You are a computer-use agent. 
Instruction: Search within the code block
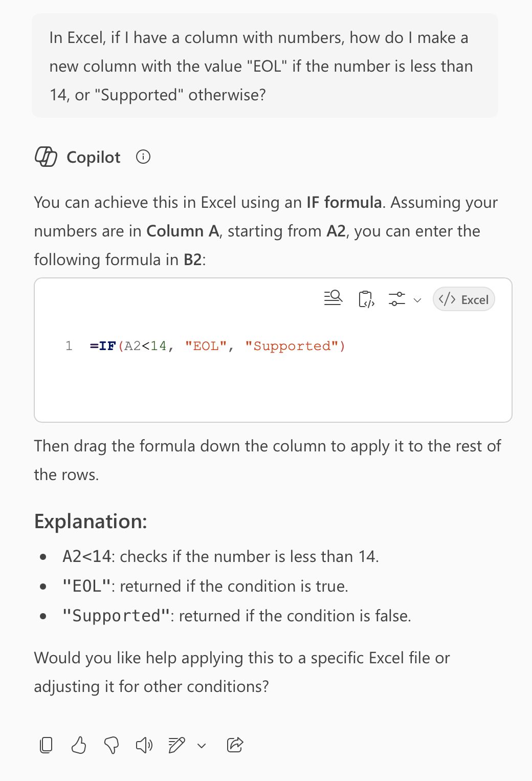(x=333, y=298)
